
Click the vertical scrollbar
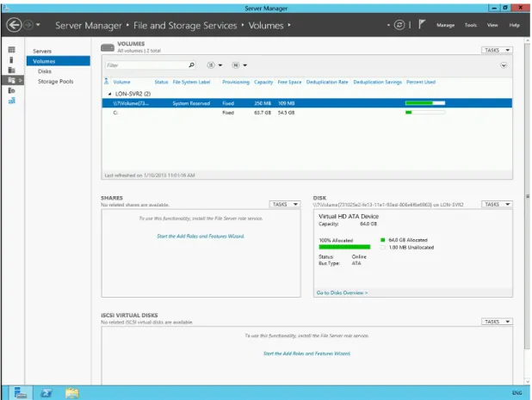[527, 196]
